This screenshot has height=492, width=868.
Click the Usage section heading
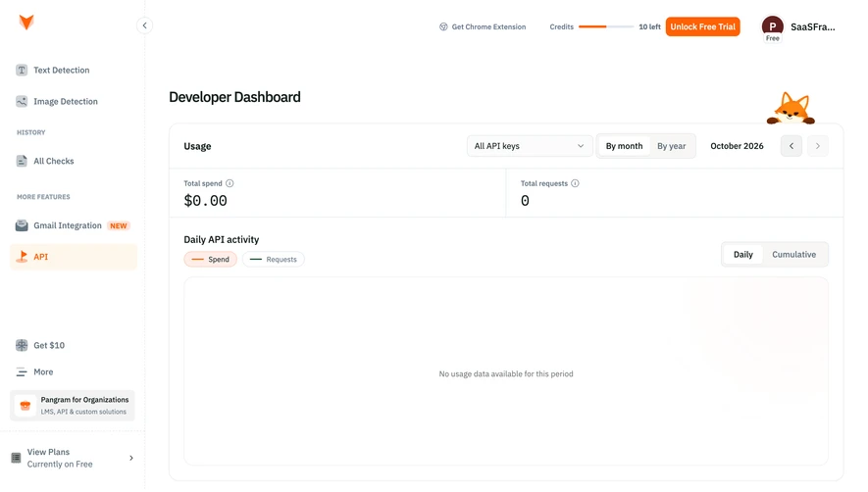click(197, 146)
